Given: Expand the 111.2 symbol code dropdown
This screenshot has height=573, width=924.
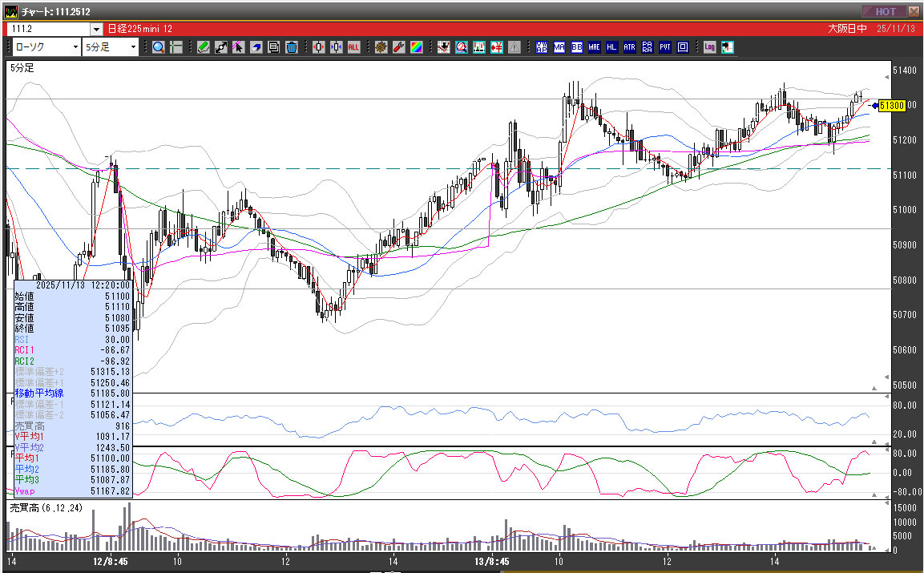Looking at the screenshot, I should click(96, 29).
